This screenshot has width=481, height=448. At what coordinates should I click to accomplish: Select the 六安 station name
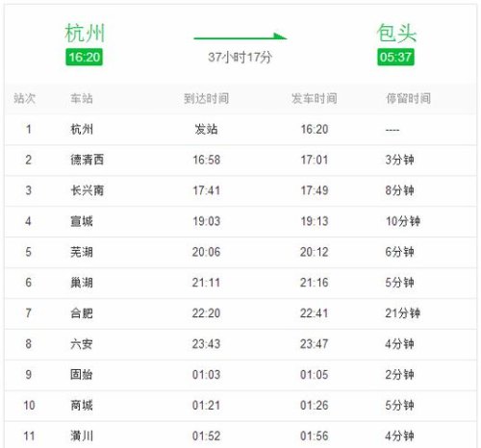click(82, 344)
